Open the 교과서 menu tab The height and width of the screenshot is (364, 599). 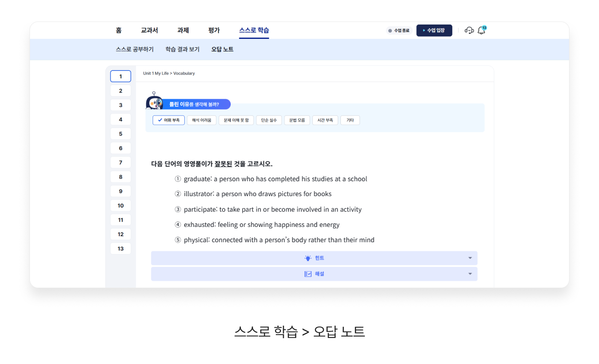pyautogui.click(x=149, y=30)
